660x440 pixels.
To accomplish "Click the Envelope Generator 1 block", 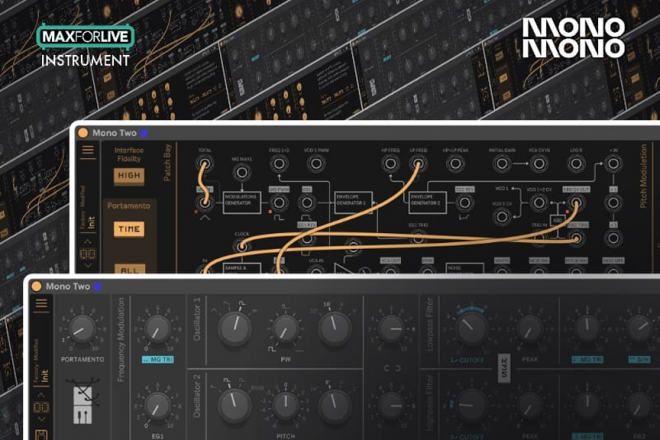I will tap(353, 203).
